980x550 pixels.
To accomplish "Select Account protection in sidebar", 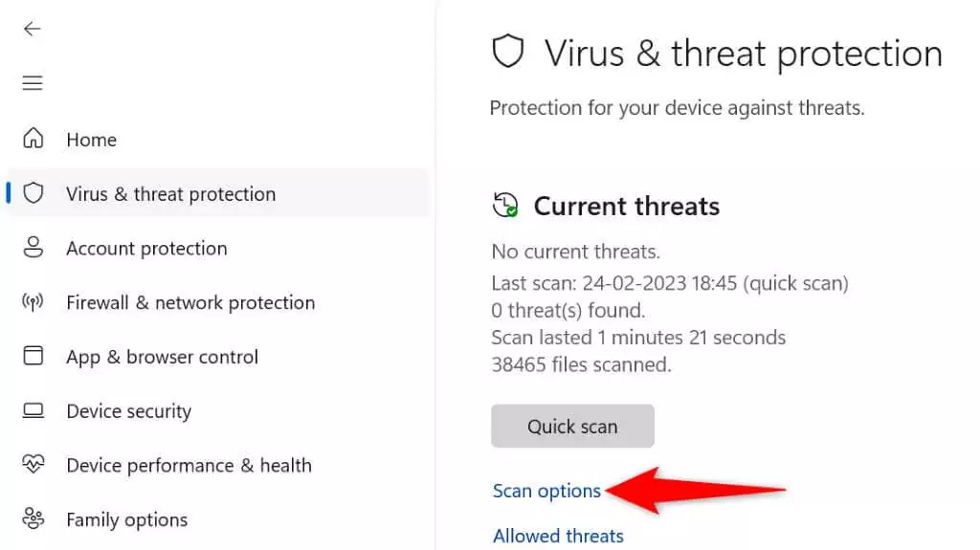I will tap(146, 248).
